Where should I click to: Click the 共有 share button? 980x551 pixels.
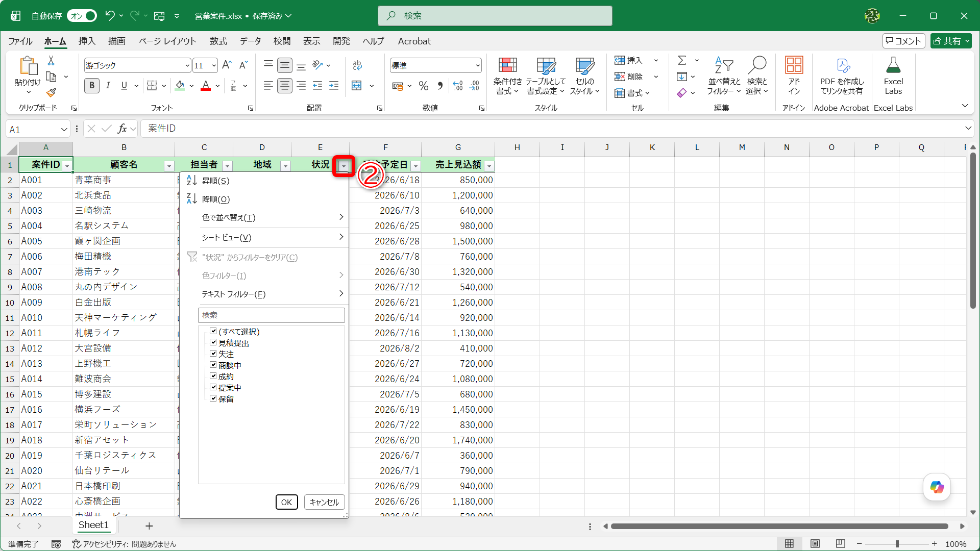click(x=950, y=41)
